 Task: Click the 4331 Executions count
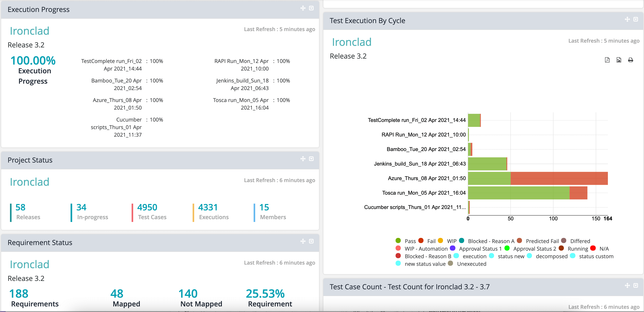pos(208,207)
